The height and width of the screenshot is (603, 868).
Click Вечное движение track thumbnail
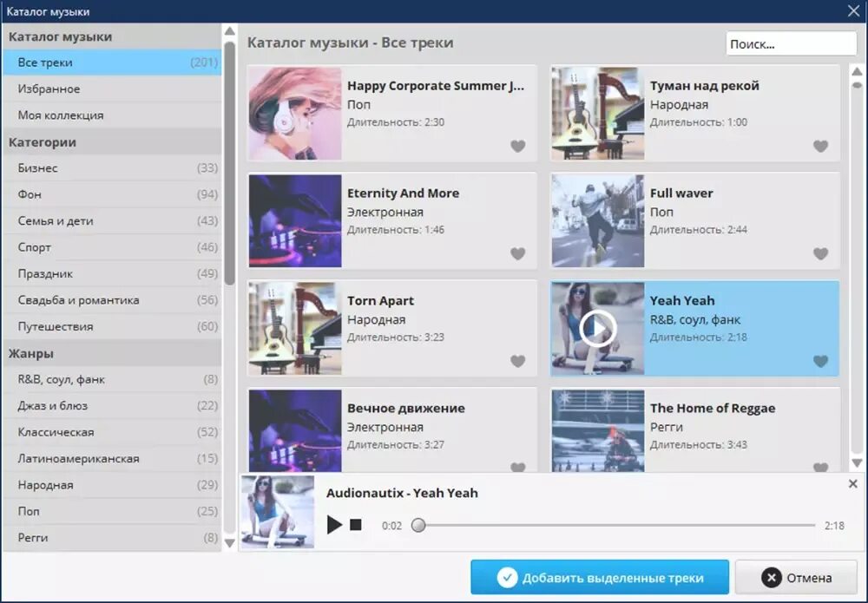coord(295,431)
